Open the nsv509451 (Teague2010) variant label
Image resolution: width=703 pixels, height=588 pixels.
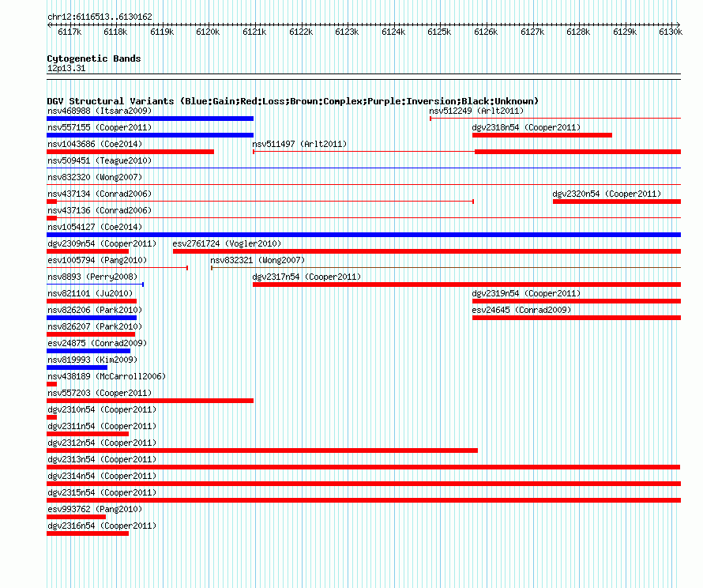point(100,160)
